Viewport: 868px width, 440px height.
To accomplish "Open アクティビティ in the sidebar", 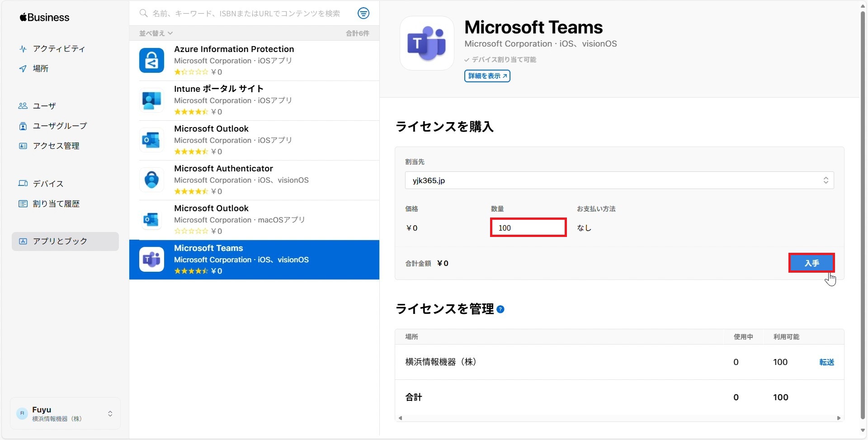I will (59, 49).
